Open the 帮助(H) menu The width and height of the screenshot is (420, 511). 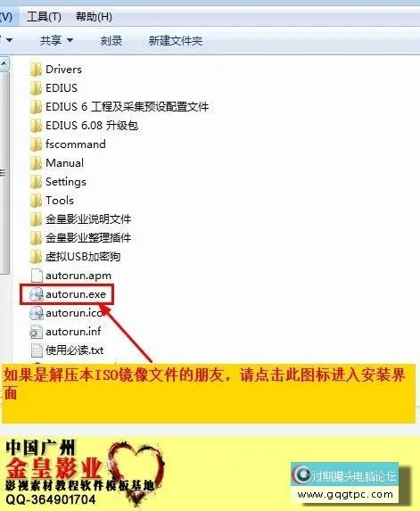(94, 16)
